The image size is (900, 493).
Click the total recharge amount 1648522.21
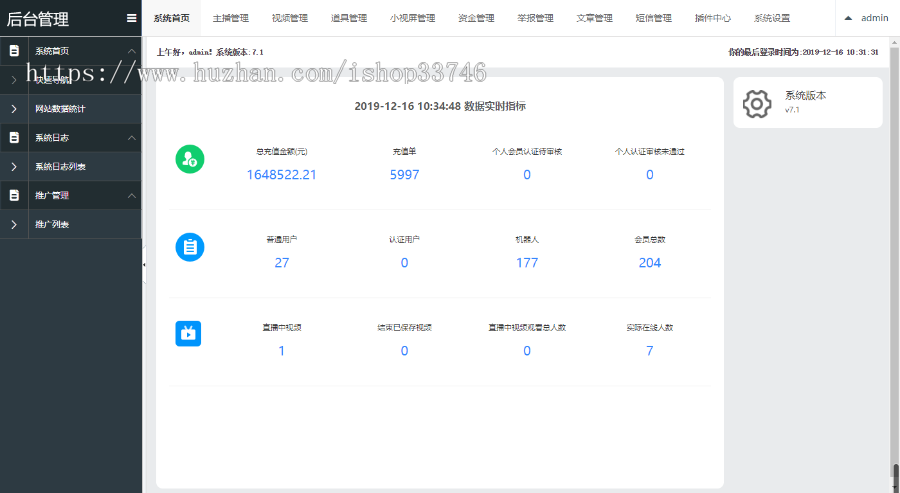(281, 175)
